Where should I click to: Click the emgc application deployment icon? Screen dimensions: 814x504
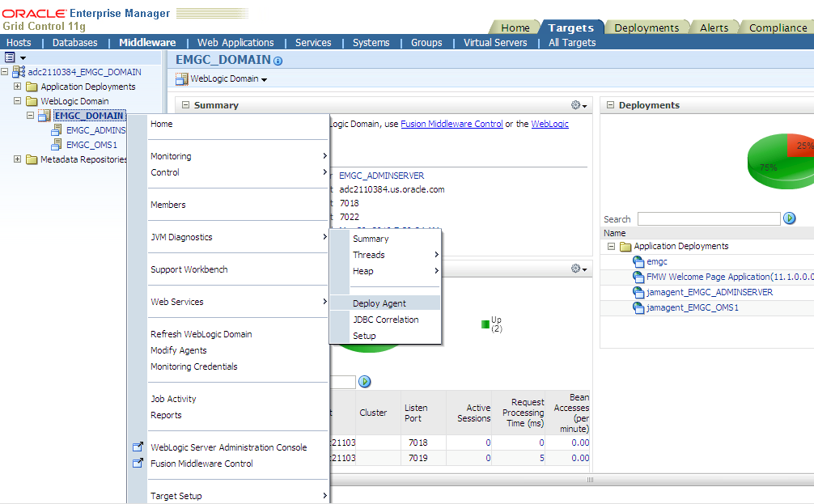[638, 261]
